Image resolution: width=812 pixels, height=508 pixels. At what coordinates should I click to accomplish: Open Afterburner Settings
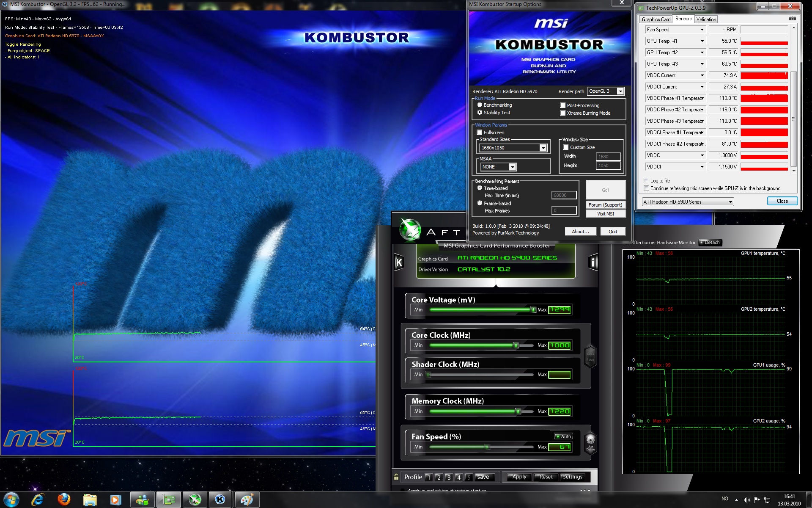pos(572,477)
